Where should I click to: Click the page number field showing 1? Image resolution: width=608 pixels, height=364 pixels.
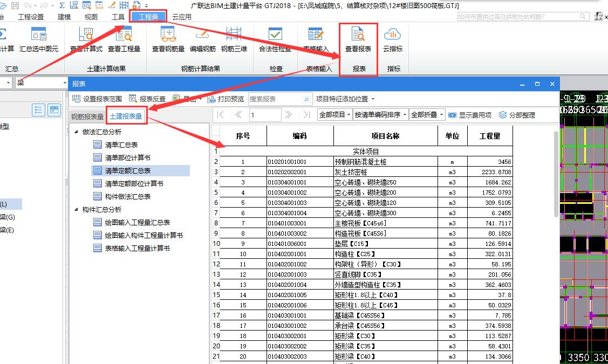(265, 115)
